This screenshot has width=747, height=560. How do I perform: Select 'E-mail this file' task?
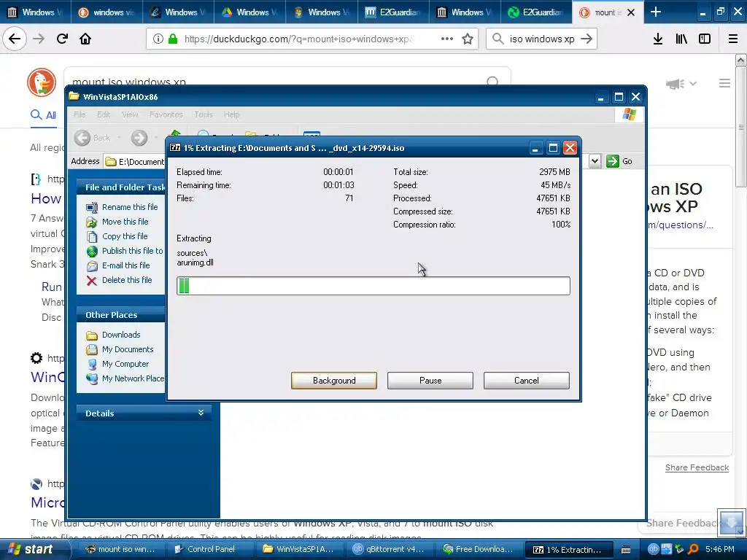125,265
